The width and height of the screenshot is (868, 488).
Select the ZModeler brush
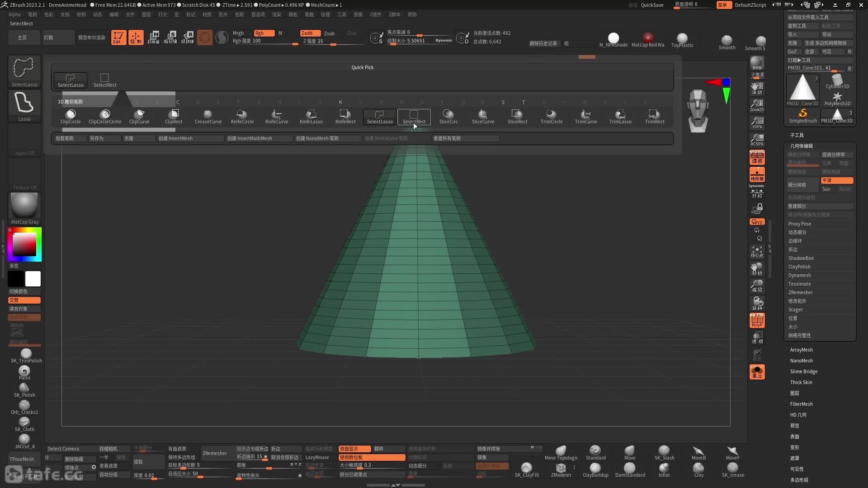point(561,470)
